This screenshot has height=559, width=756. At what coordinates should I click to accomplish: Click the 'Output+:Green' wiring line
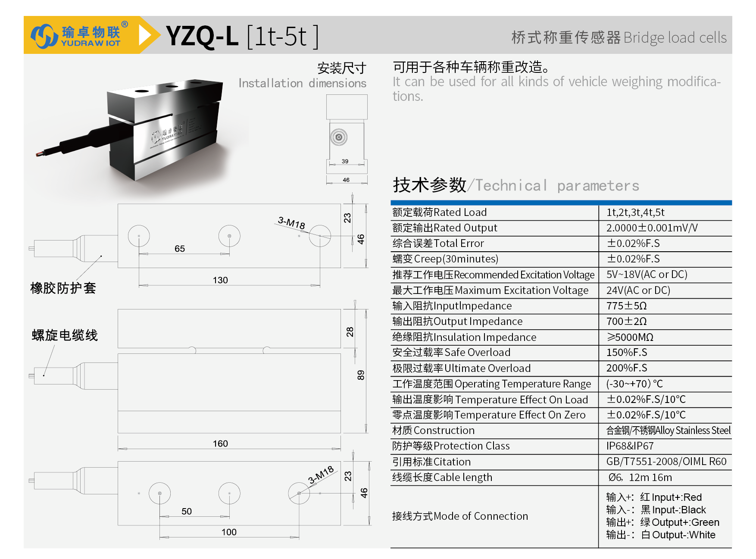tap(663, 522)
